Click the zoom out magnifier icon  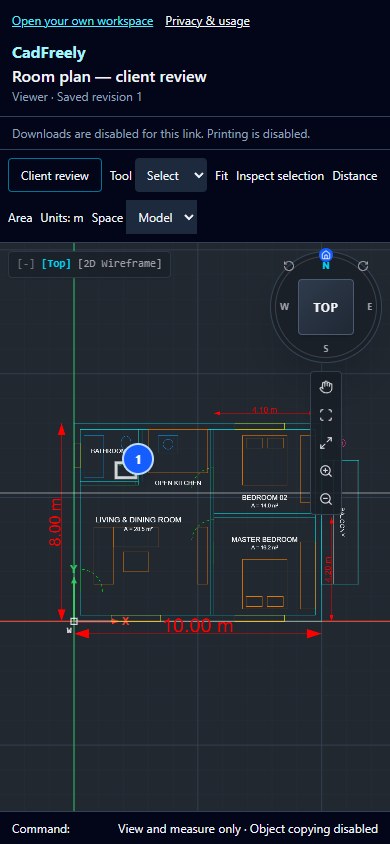pyautogui.click(x=325, y=499)
